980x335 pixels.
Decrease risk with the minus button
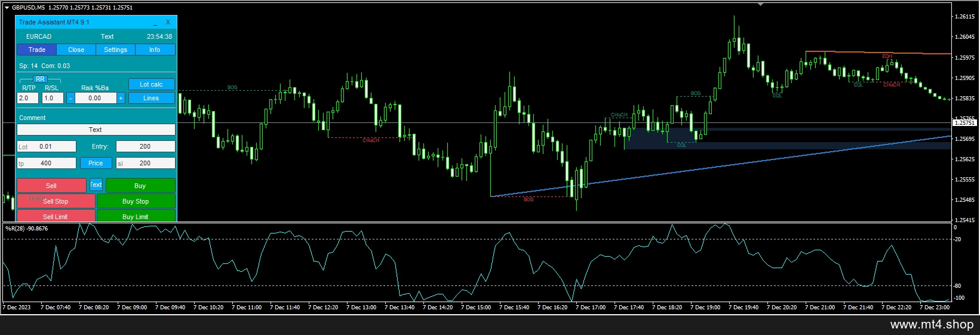tap(70, 98)
